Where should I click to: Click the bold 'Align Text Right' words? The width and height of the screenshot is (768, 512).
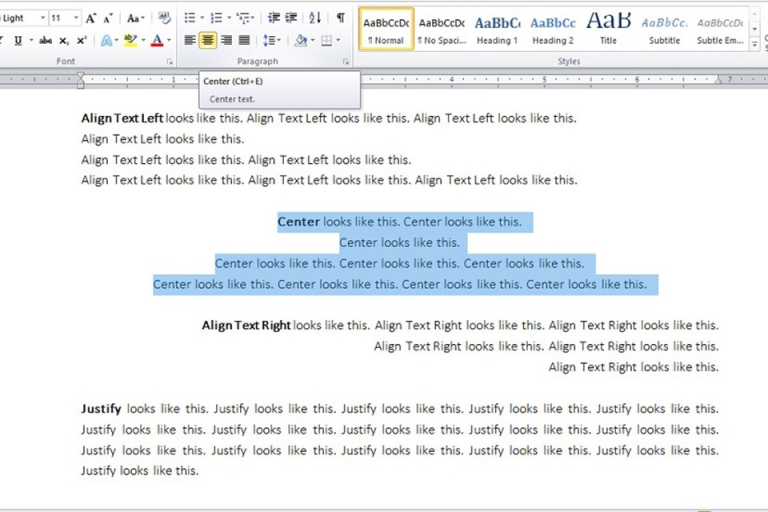[246, 325]
